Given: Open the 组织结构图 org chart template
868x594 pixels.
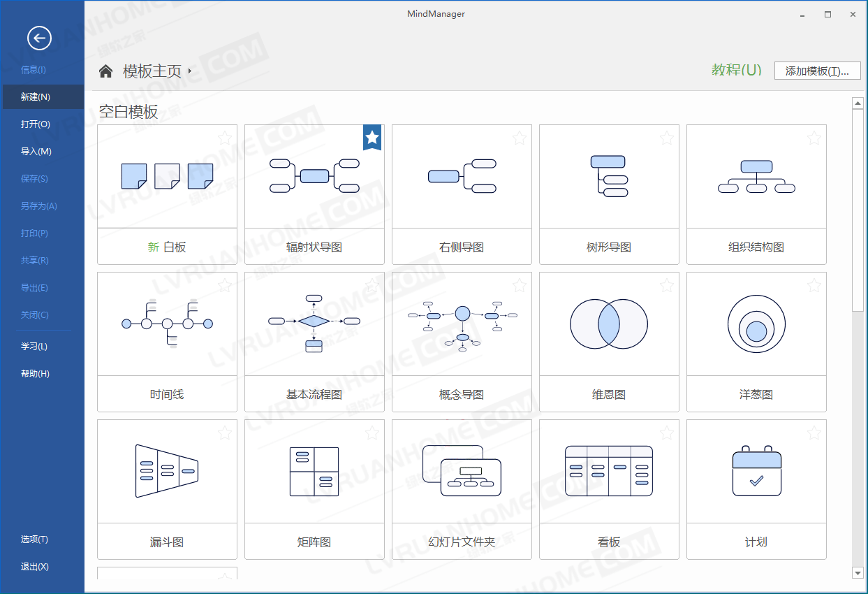Looking at the screenshot, I should point(756,194).
